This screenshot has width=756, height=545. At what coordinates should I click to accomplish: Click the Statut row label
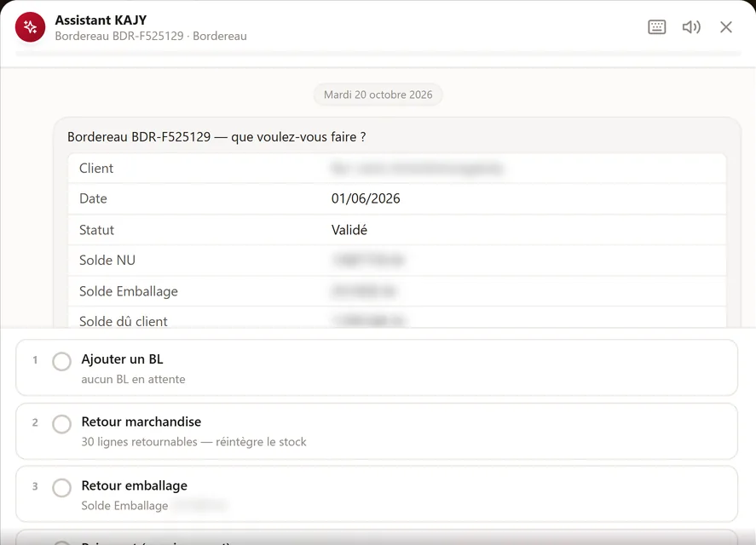tap(96, 230)
